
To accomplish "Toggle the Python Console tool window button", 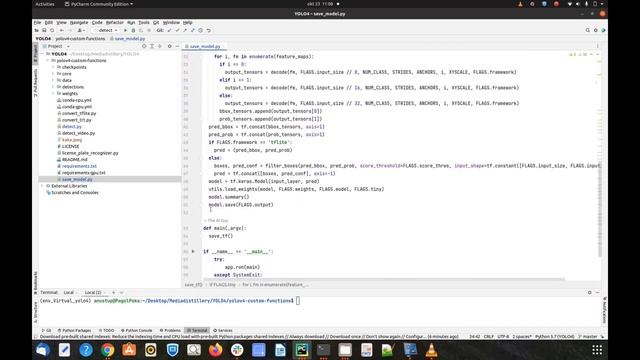I will point(137,330).
